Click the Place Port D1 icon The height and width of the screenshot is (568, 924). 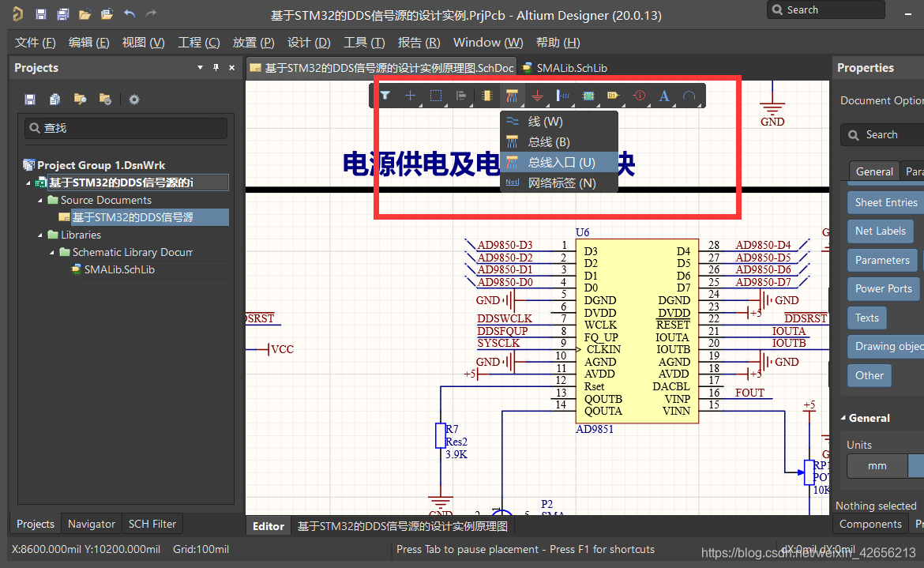point(614,96)
